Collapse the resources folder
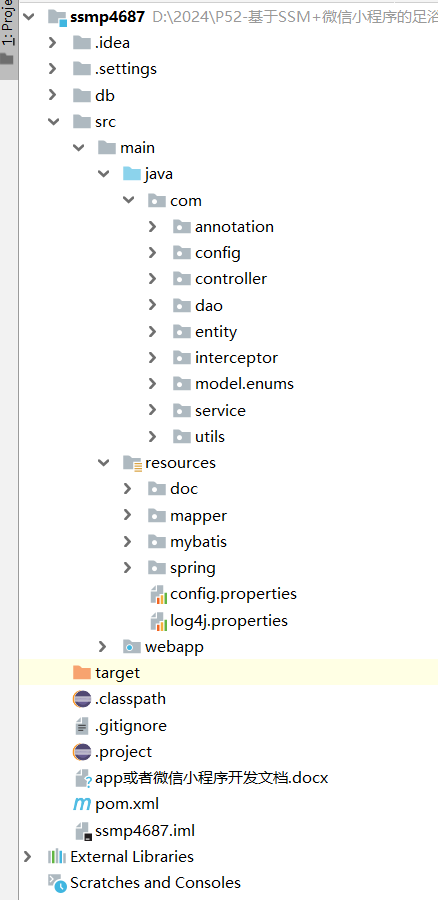 click(103, 463)
